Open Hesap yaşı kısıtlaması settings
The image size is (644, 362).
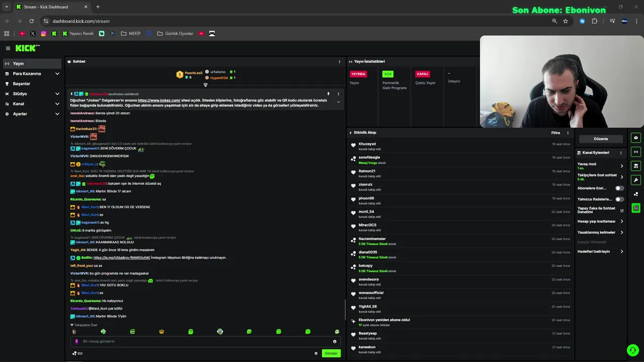point(600,221)
